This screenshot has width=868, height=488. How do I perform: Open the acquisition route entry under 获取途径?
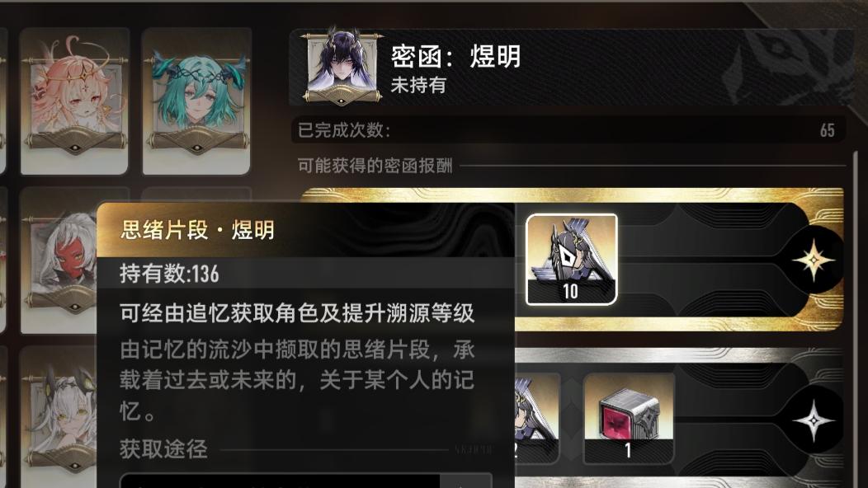click(280, 481)
